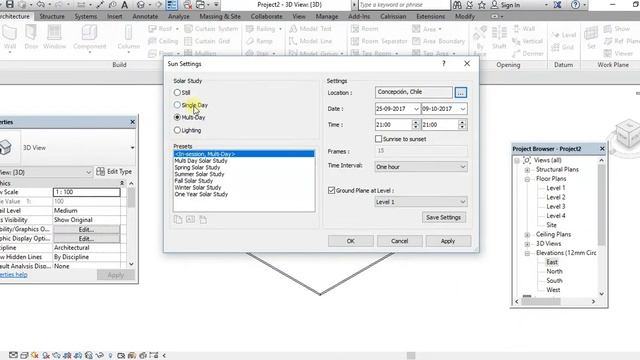This screenshot has width=640, height=360.
Task: Click Apply in Sun Settings dialog
Action: click(x=448, y=241)
